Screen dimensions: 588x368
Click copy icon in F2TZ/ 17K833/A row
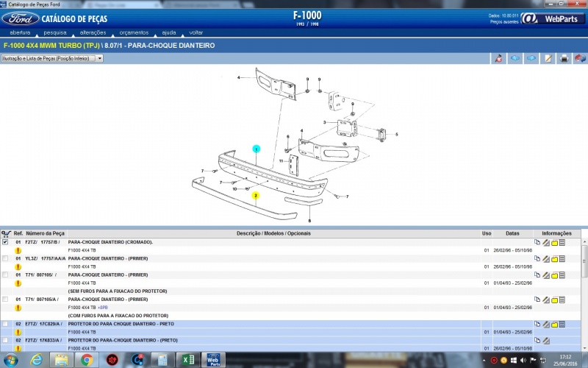pos(537,341)
